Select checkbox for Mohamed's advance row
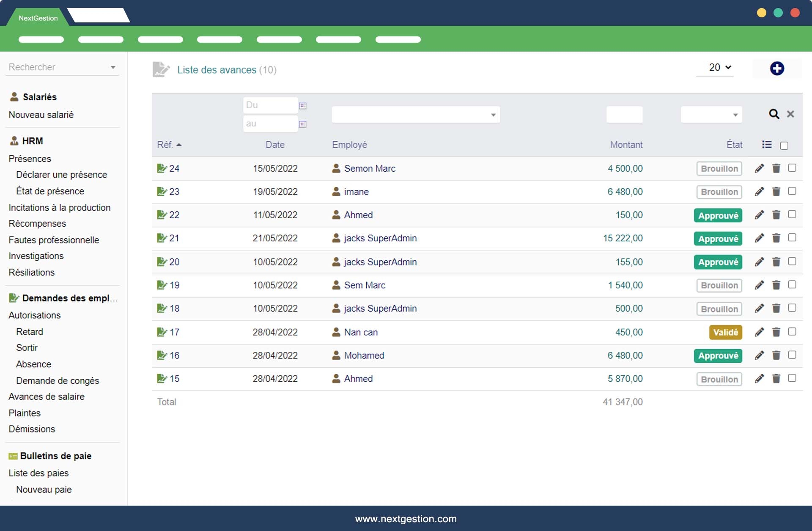The width and height of the screenshot is (812, 531). [x=792, y=355]
